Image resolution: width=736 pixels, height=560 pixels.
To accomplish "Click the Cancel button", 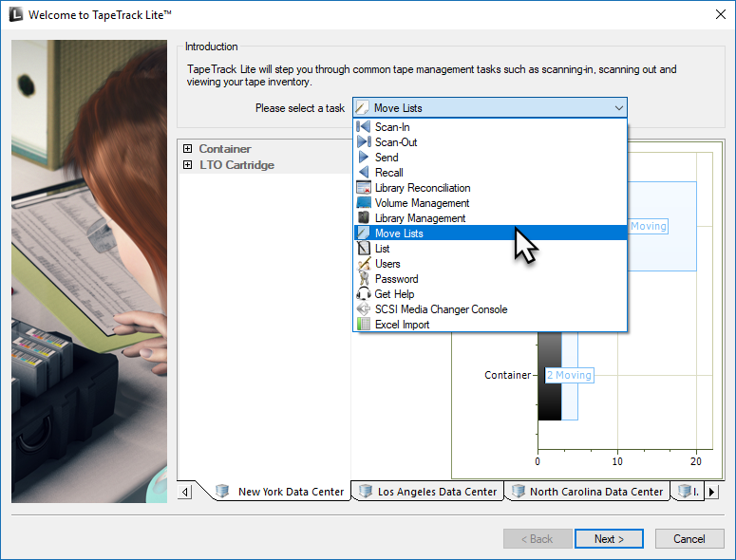I will click(x=689, y=539).
